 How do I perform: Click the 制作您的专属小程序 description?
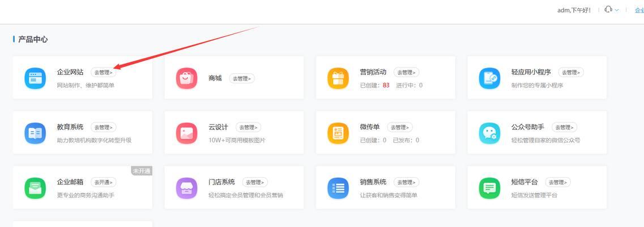coord(537,86)
